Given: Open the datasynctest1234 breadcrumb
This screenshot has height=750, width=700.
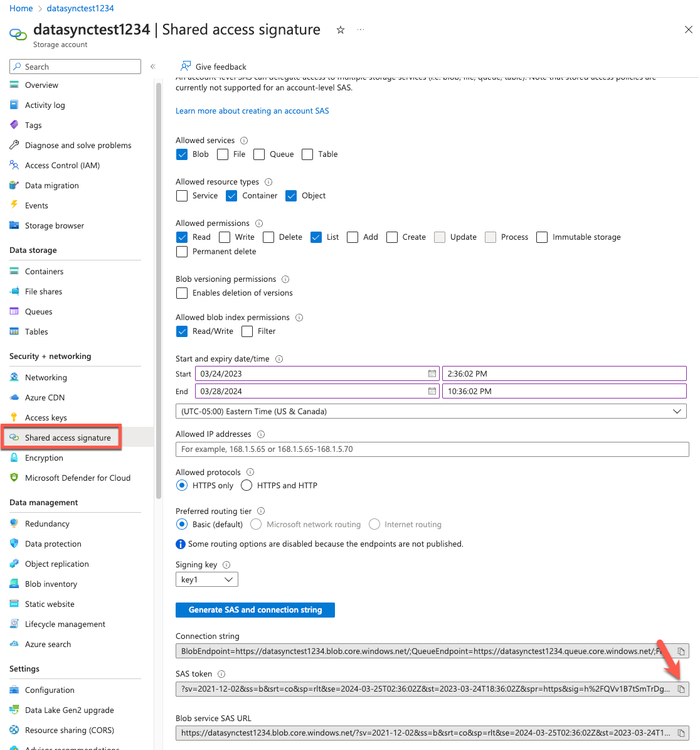Looking at the screenshot, I should pos(80,8).
